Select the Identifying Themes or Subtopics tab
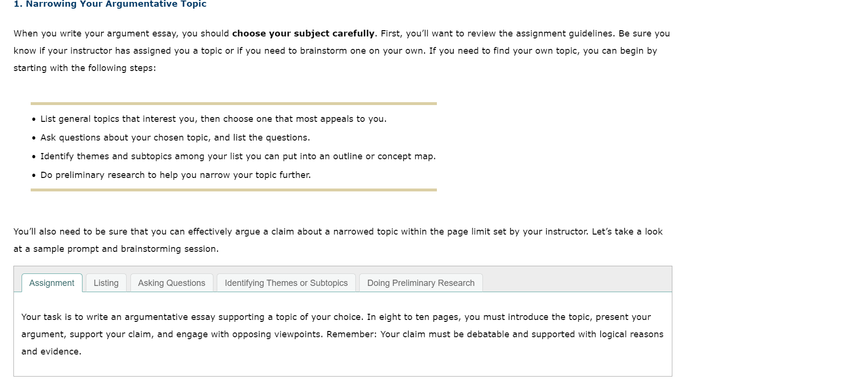This screenshot has height=390, width=868. pyautogui.click(x=286, y=283)
